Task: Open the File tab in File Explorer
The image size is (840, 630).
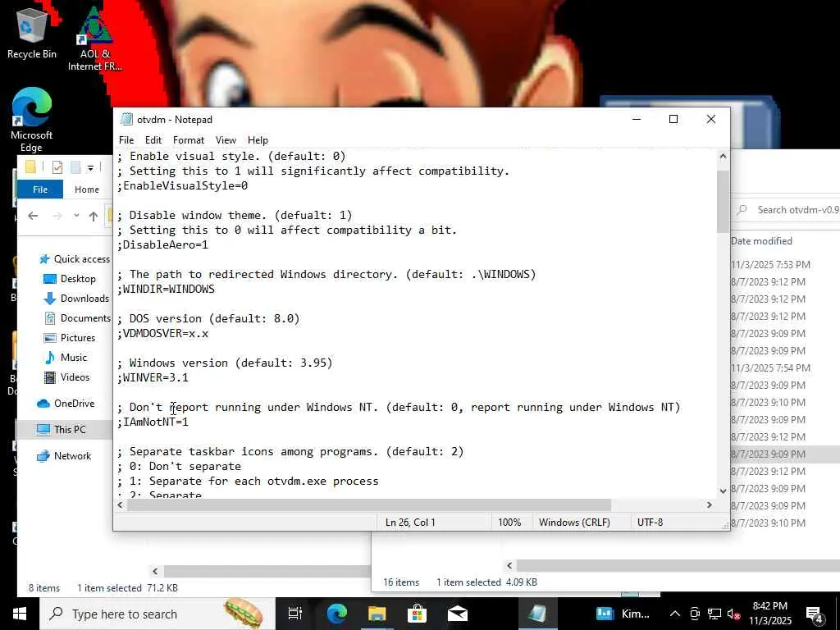Action: 40,189
